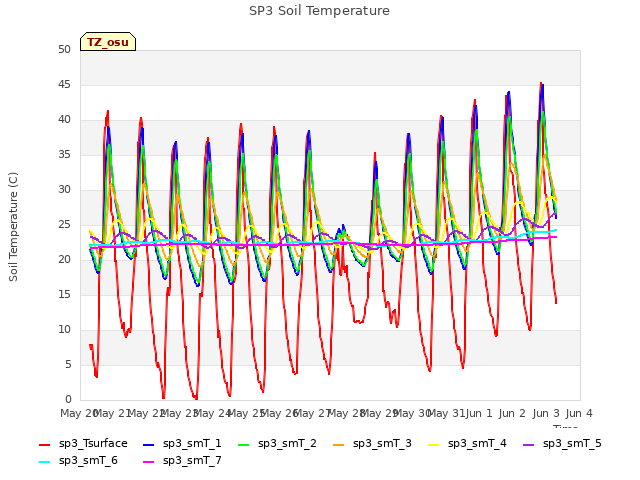Screen dimensions: 640x480
Task: Click the purple sp3_smT_5 legend swatch
Action: pyautogui.click(x=529, y=444)
